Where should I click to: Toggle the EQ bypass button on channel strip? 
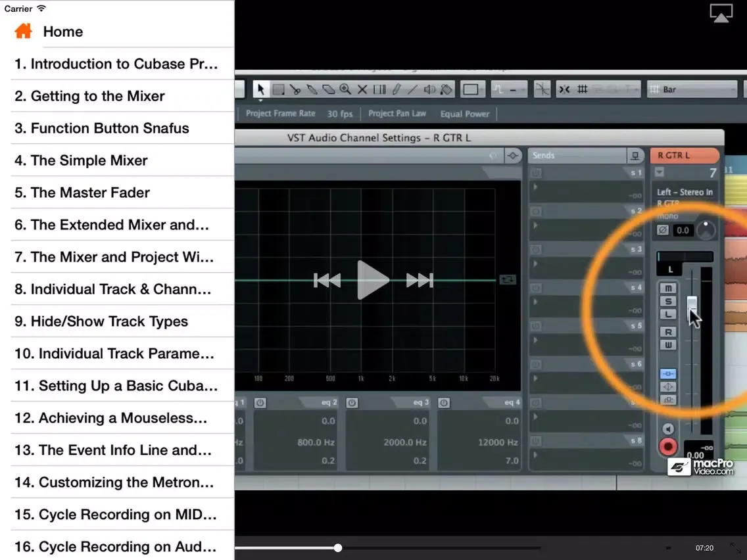(x=668, y=386)
